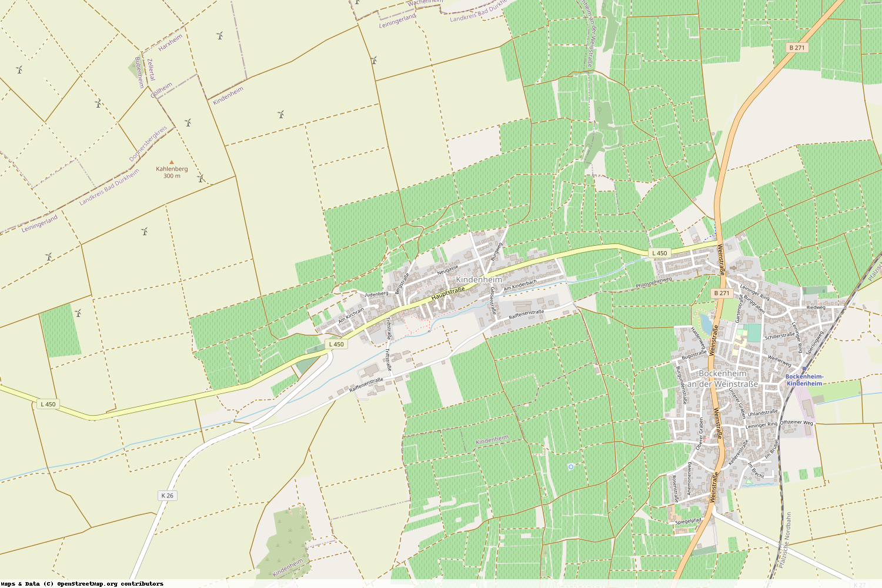
Task: Select the Bockenheim an der Weinstraße town label
Action: point(723,379)
